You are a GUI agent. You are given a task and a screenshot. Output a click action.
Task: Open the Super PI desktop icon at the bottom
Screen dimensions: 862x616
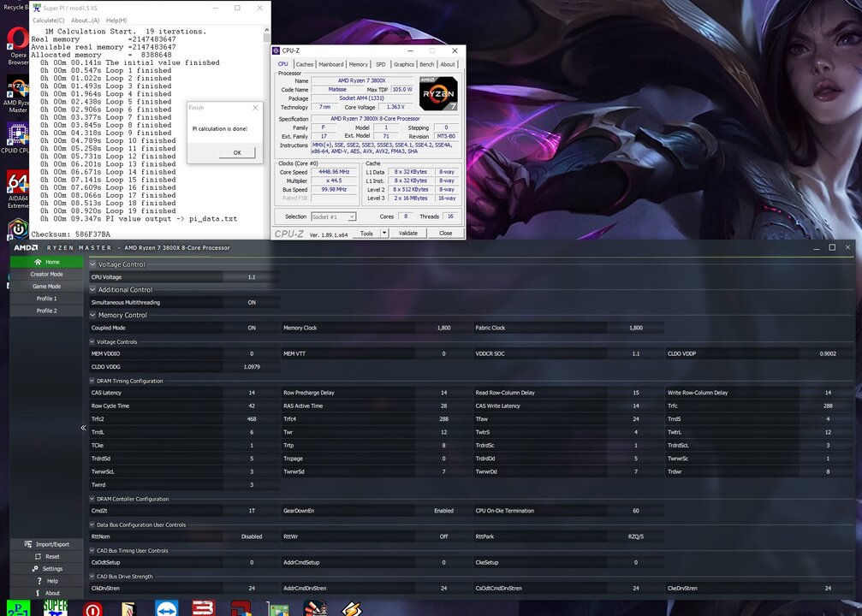(x=56, y=607)
